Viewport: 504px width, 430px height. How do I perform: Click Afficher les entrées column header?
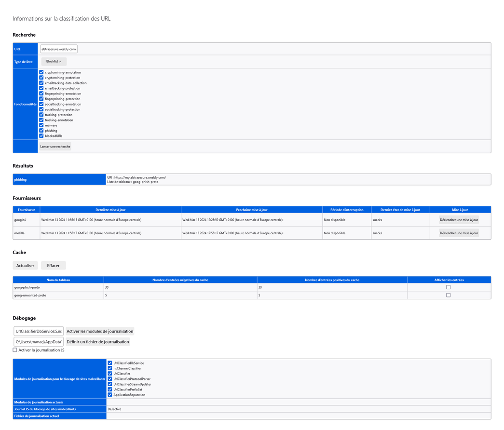[449, 280]
